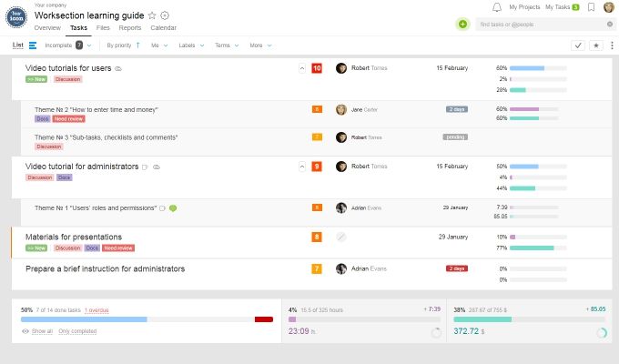Click the find tasks search field
This screenshot has height=364, width=619.
[542, 25]
